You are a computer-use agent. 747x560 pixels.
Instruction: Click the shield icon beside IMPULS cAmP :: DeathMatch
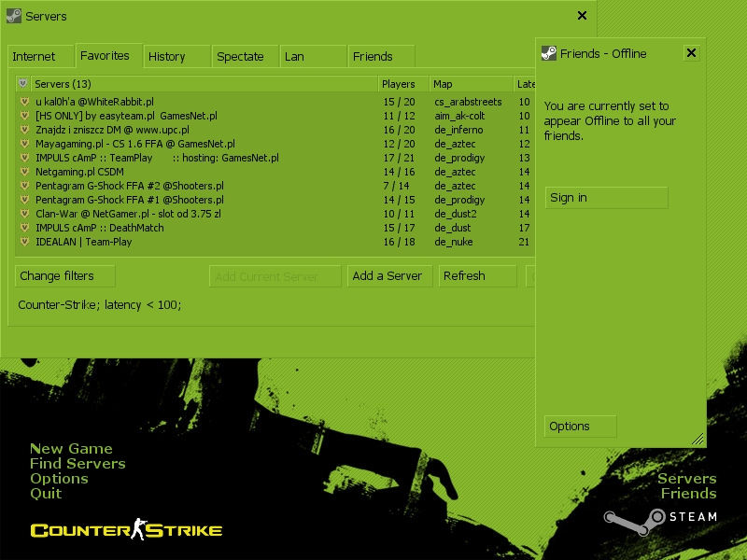click(x=24, y=228)
